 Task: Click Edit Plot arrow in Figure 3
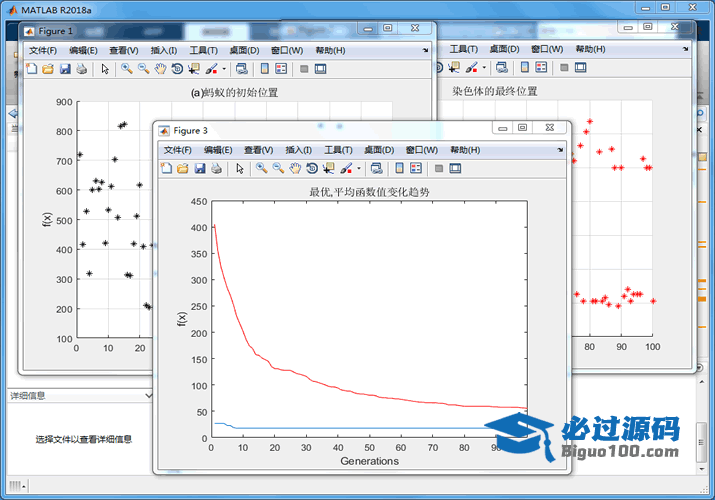239,169
